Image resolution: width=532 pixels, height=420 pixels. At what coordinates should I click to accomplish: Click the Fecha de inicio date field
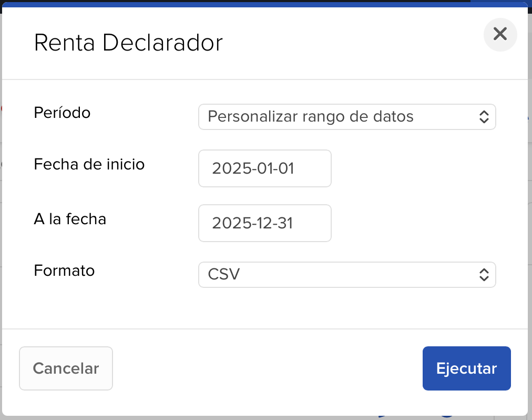pyautogui.click(x=264, y=168)
